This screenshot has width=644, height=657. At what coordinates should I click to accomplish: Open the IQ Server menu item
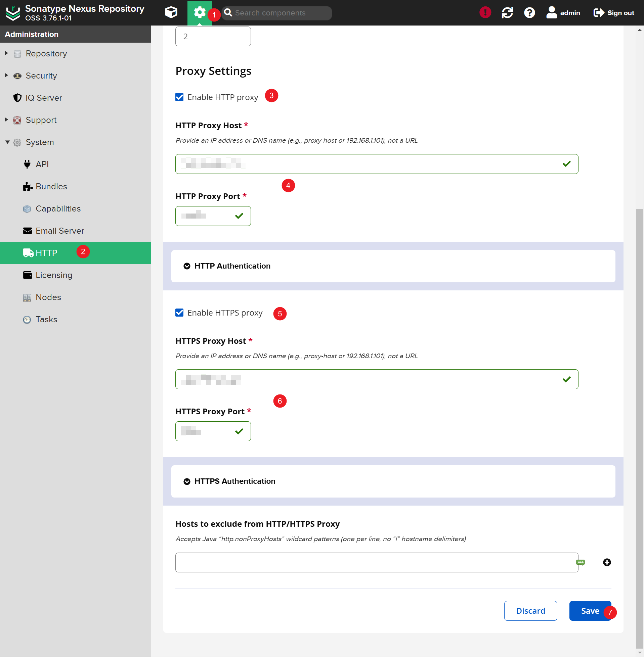76,98
